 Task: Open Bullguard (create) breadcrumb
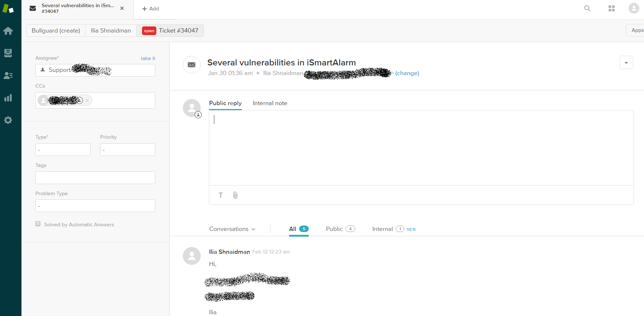56,30
